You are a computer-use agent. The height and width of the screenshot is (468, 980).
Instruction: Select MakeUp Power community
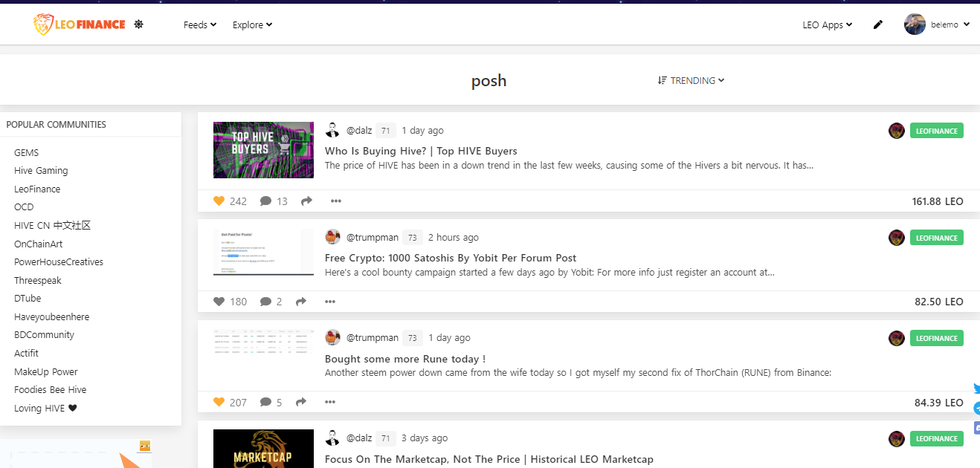coord(45,371)
